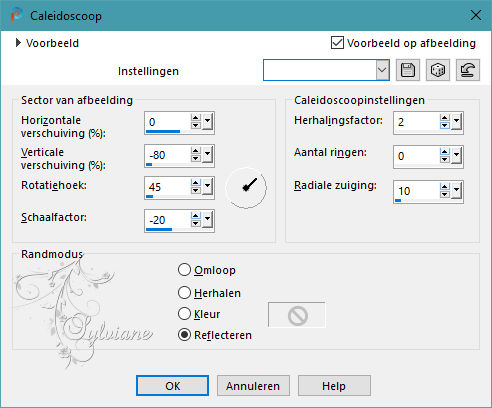Reset settings to default icon
The height and width of the screenshot is (408, 492).
pos(468,70)
